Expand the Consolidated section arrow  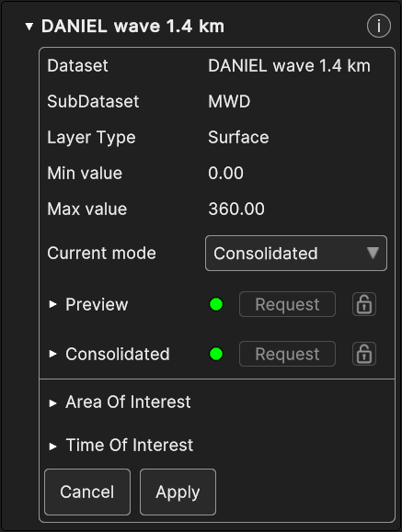(52, 354)
